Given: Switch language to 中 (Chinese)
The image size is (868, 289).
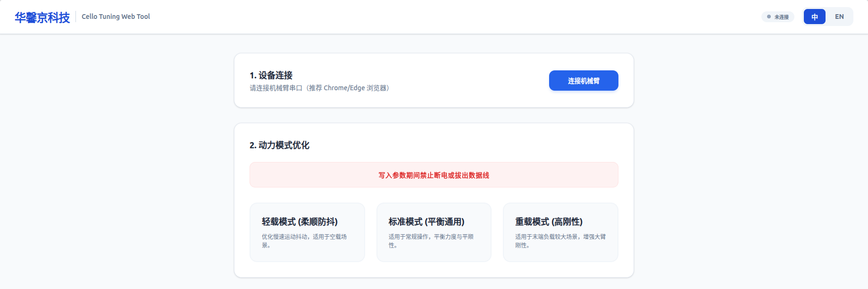Looking at the screenshot, I should (814, 17).
